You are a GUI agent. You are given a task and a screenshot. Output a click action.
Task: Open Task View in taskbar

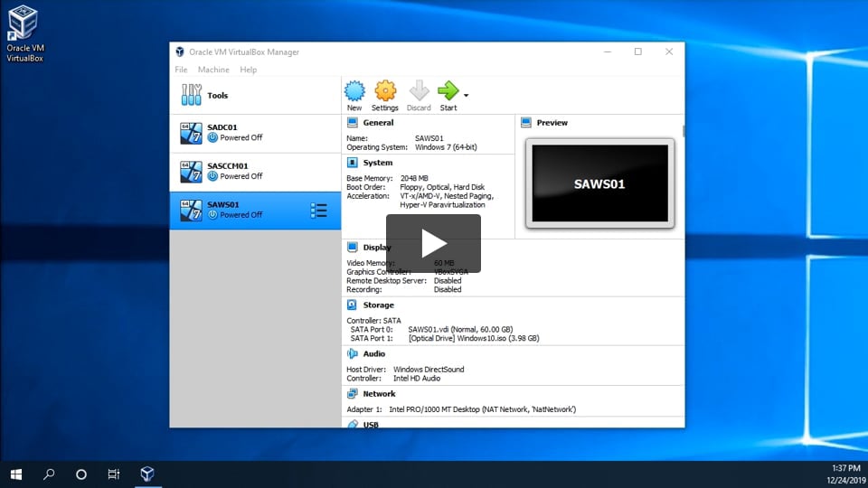[114, 474]
